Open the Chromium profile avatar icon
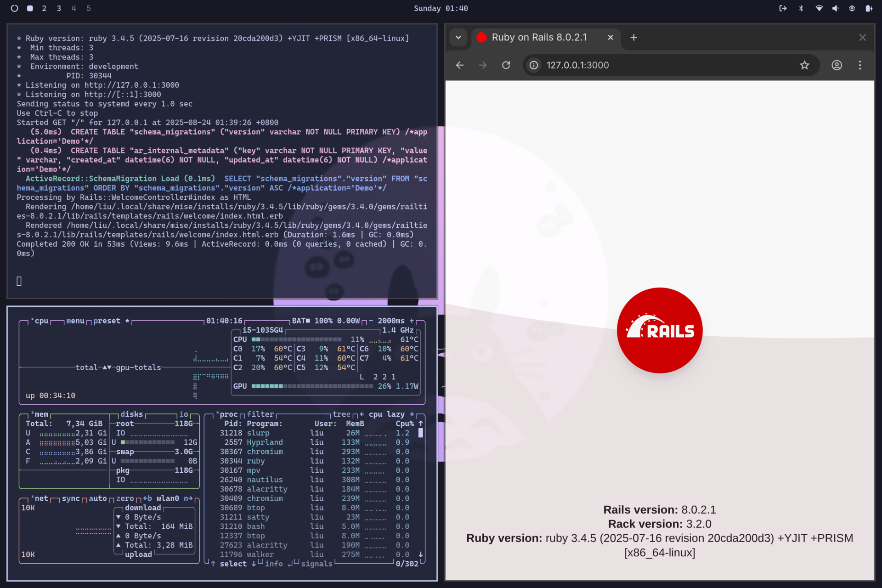 837,65
